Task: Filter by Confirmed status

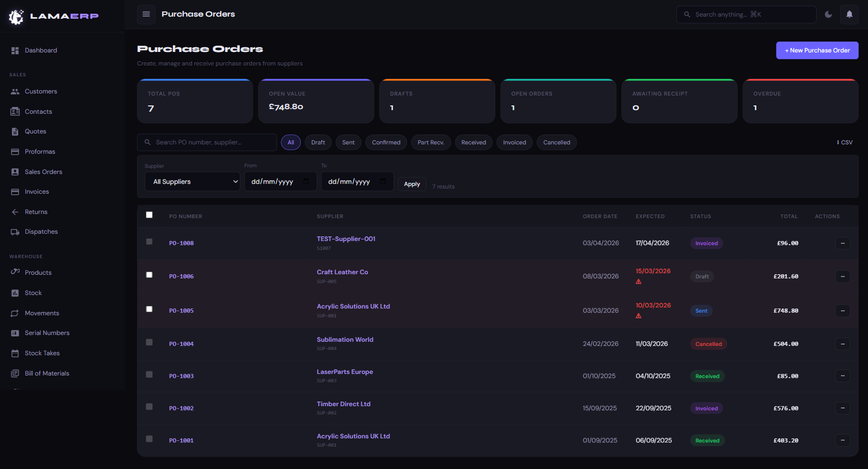Action: point(386,142)
